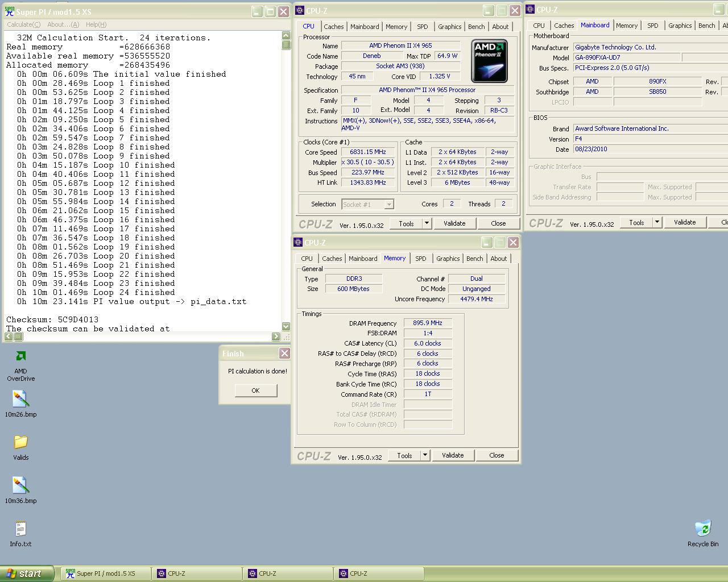Click HT Link value 1343.83 MHz

click(368, 182)
